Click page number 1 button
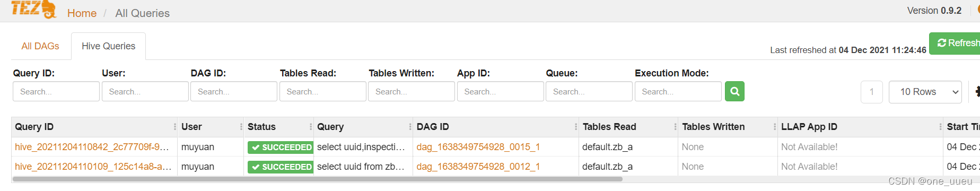This screenshot has width=980, height=191. point(872,92)
